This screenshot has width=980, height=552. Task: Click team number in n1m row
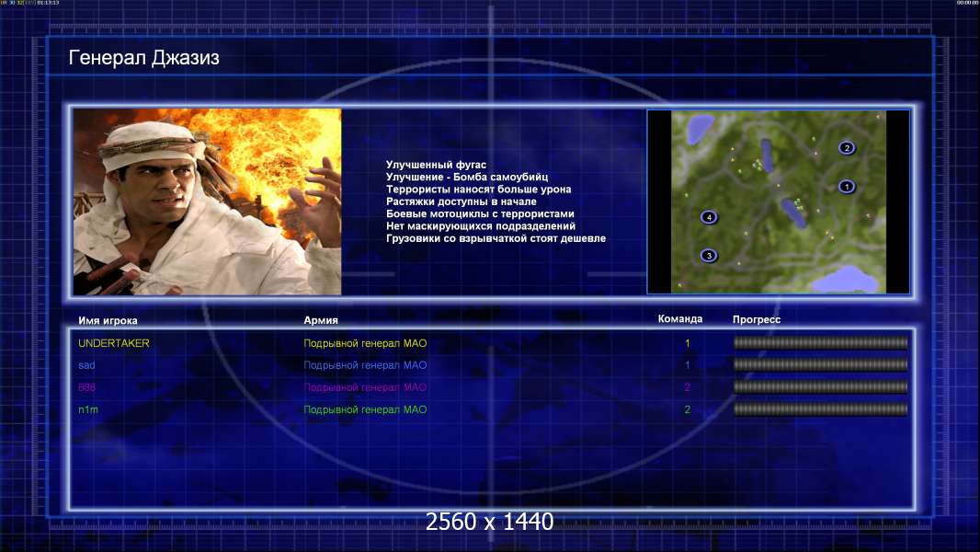[x=688, y=409]
